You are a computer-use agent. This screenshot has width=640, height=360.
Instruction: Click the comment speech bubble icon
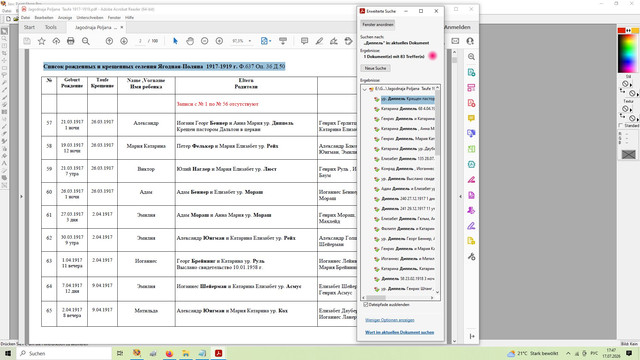[304, 41]
